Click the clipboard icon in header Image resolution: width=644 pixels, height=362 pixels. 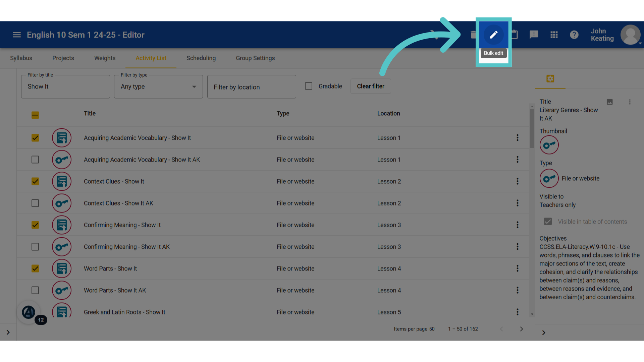(x=515, y=35)
